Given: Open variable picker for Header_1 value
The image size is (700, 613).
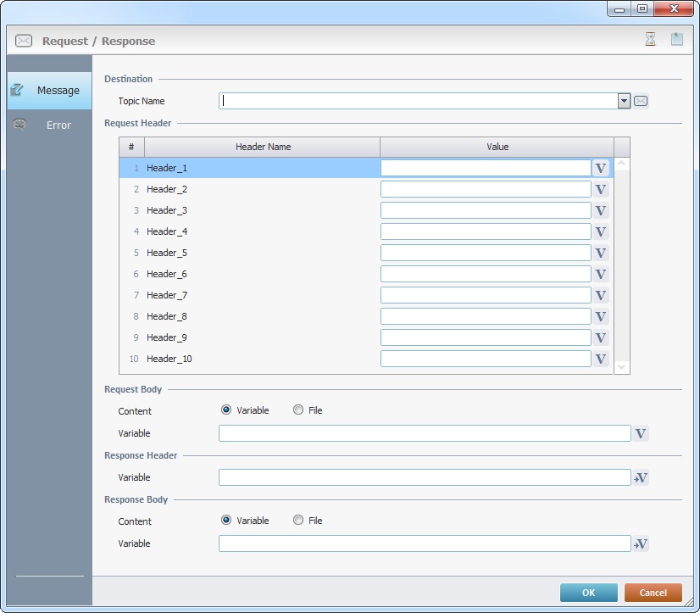Looking at the screenshot, I should [x=601, y=168].
